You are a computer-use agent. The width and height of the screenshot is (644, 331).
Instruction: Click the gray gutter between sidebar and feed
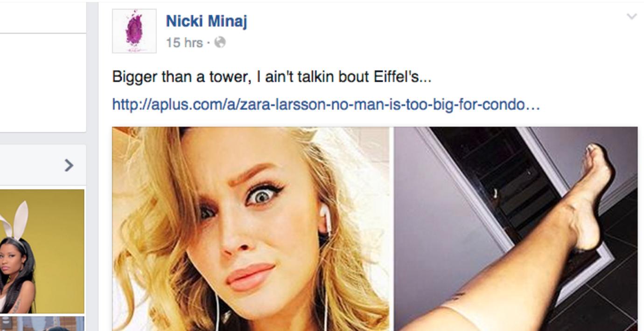coord(92,165)
